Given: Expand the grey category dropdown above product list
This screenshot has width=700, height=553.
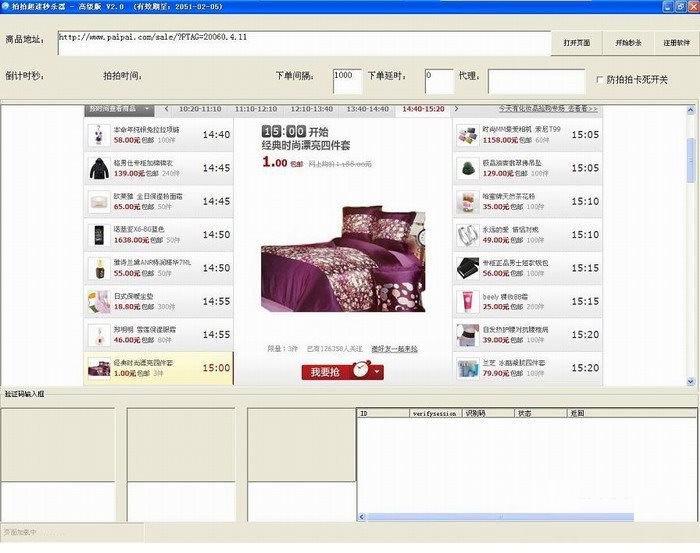Looking at the screenshot, I should (x=119, y=109).
